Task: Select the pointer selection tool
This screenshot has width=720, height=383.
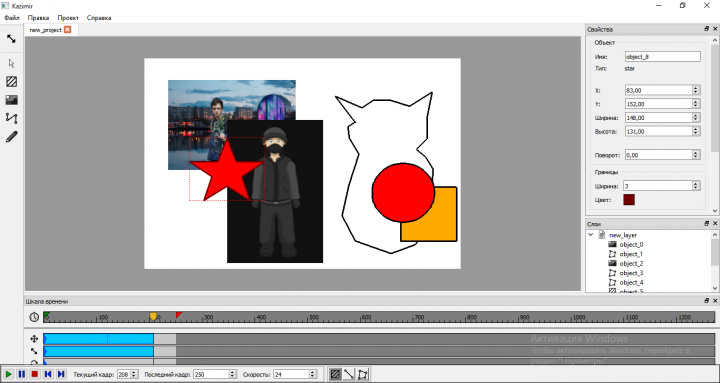Action: [11, 63]
